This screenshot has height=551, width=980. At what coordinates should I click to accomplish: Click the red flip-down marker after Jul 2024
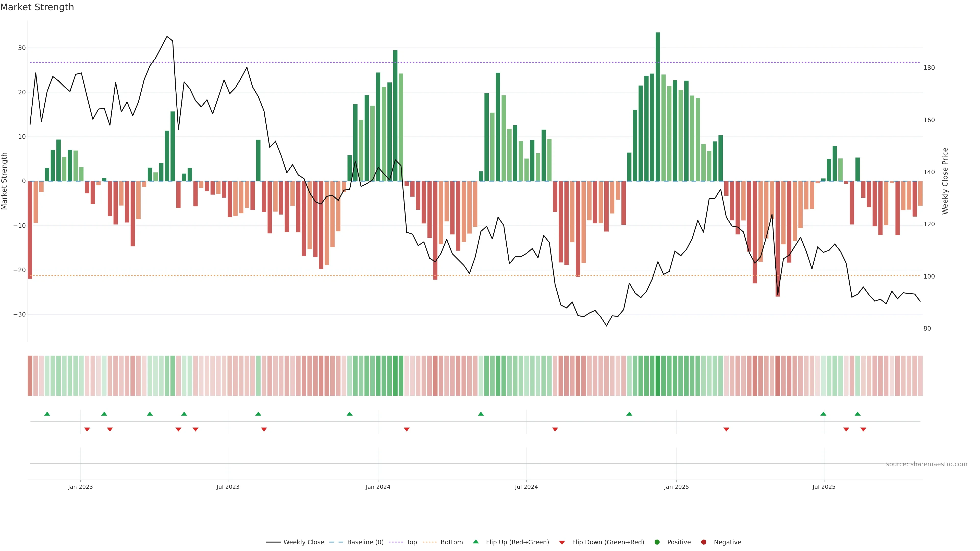coord(555,429)
